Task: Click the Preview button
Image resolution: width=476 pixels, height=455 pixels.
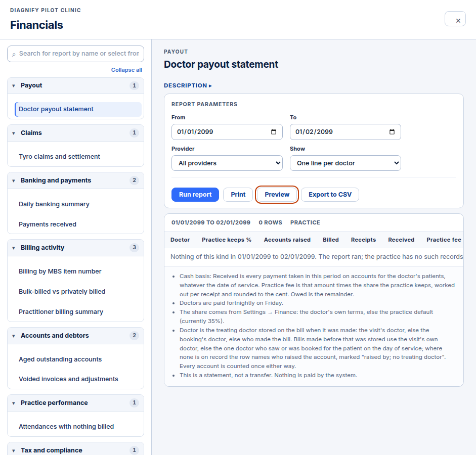Action: click(x=277, y=195)
